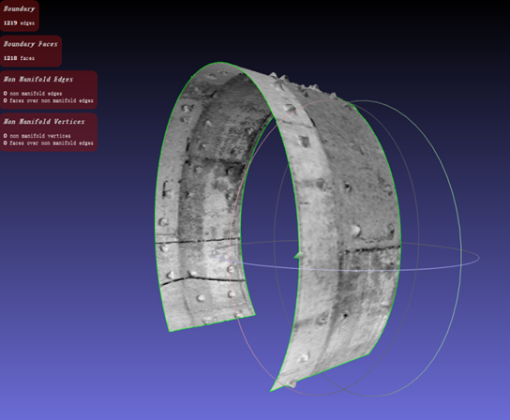Image resolution: width=510 pixels, height=420 pixels.
Task: Click the pointed bottom tip of the mesh
Action: pyautogui.click(x=271, y=390)
